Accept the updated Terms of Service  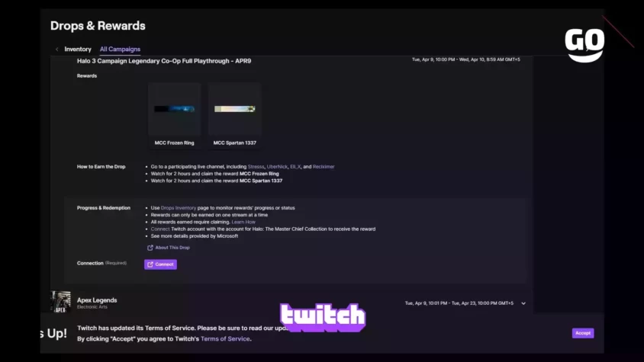click(583, 333)
